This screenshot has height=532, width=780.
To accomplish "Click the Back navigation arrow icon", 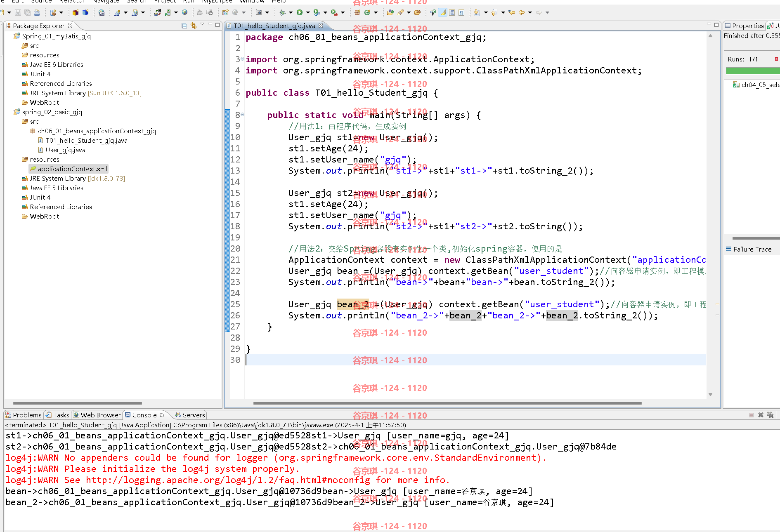I will pyautogui.click(x=522, y=13).
